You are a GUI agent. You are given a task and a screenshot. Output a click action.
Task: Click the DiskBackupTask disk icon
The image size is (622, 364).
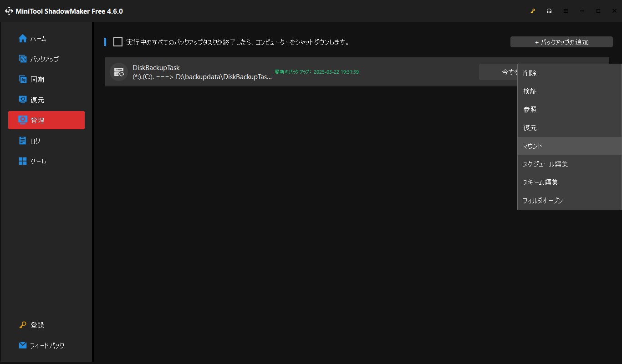coord(119,72)
